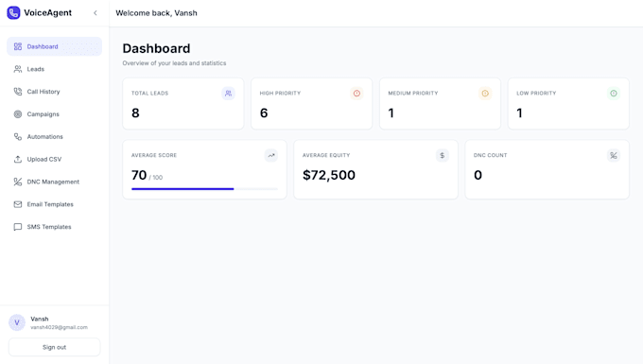Click the Low Priority value 1
The image size is (643, 364).
tap(519, 113)
